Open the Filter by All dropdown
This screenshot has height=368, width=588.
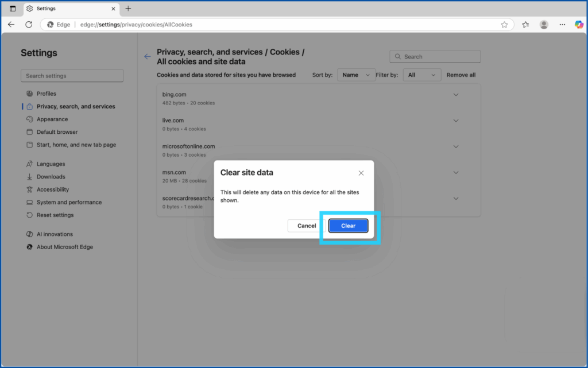422,75
